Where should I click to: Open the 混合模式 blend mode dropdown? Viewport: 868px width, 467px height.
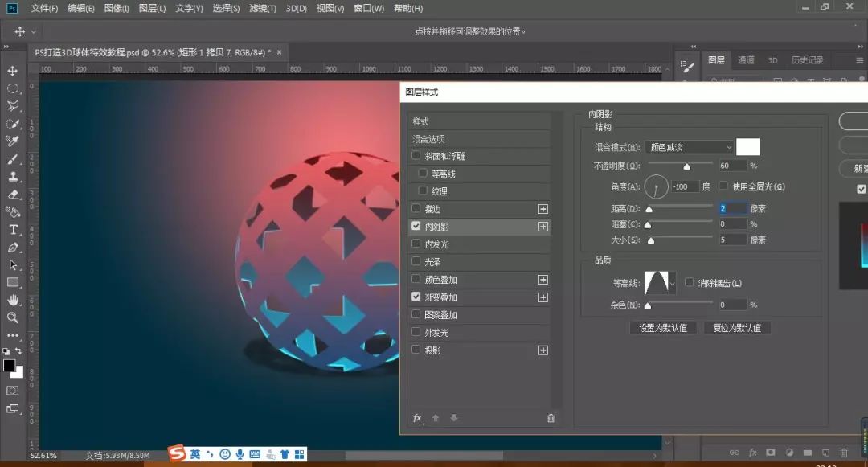[689, 146]
